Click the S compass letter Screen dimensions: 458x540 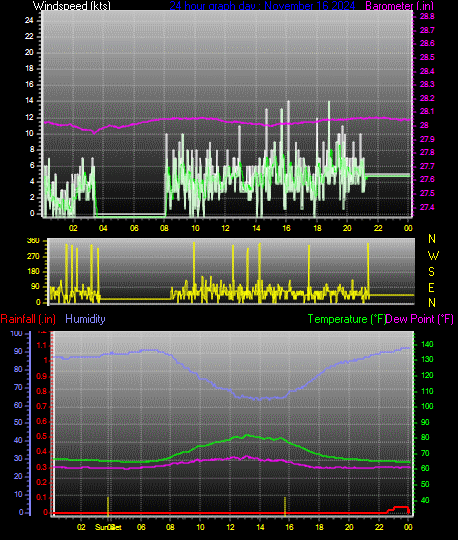tap(431, 272)
